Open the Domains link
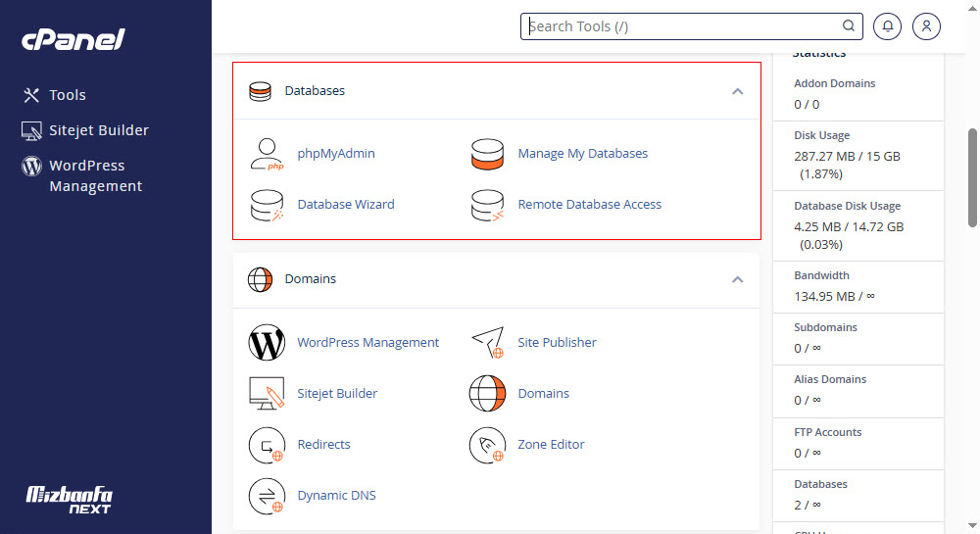The height and width of the screenshot is (534, 980). click(x=543, y=394)
